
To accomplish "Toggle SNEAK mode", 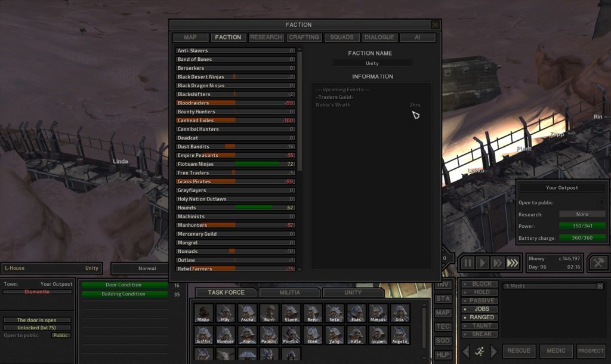I will click(480, 334).
